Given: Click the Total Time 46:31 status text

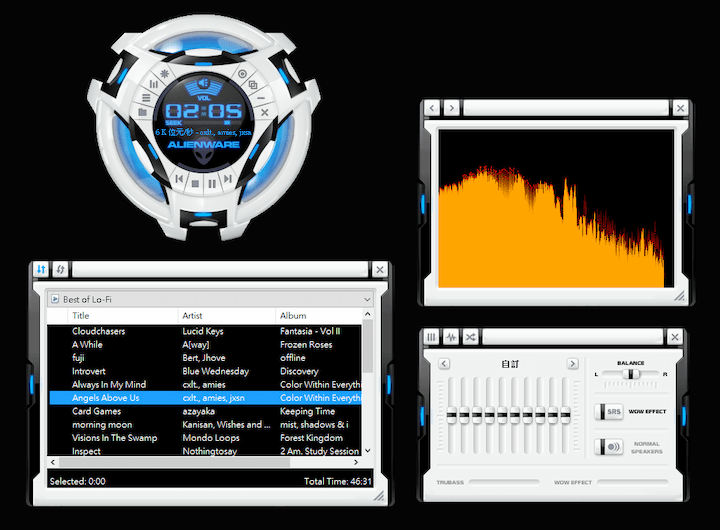Looking at the screenshot, I should pos(338,481).
